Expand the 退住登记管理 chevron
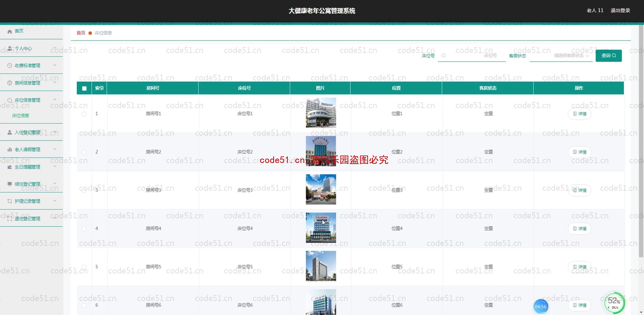644x315 pixels. pos(55,218)
